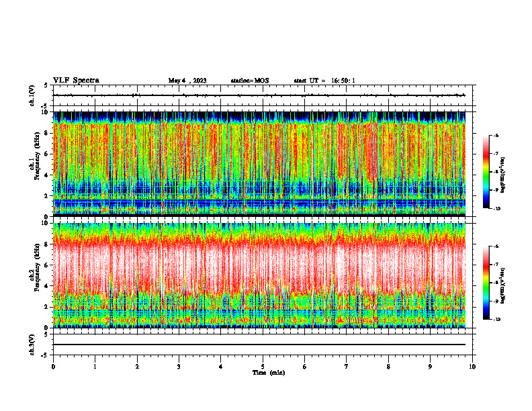
Task: Click time axis tick label "10"
Action: pos(472,367)
